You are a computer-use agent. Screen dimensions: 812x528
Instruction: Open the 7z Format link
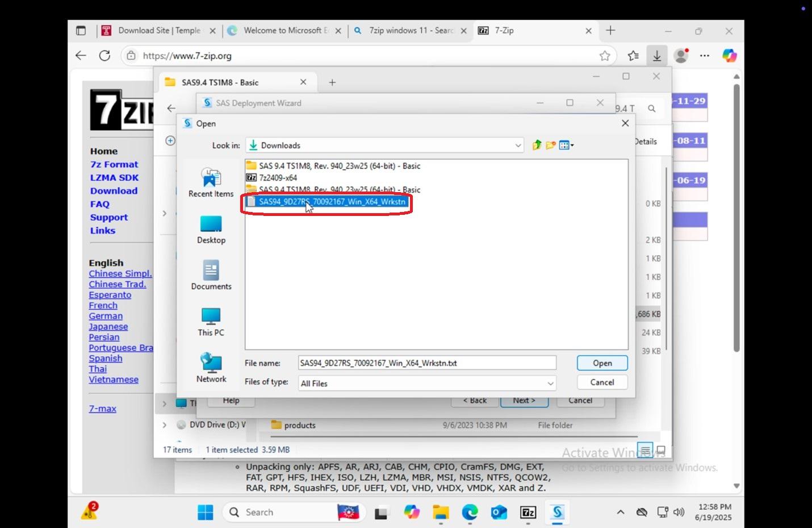coord(114,165)
